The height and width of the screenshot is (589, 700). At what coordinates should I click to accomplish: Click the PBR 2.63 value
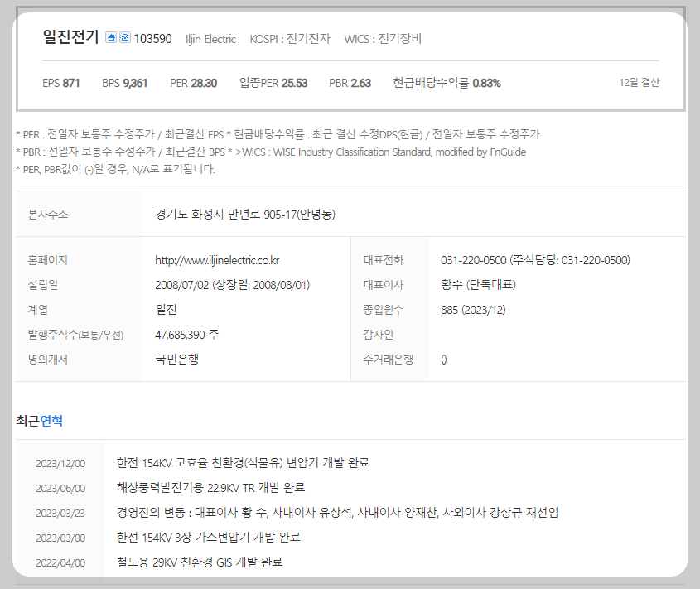(x=350, y=83)
